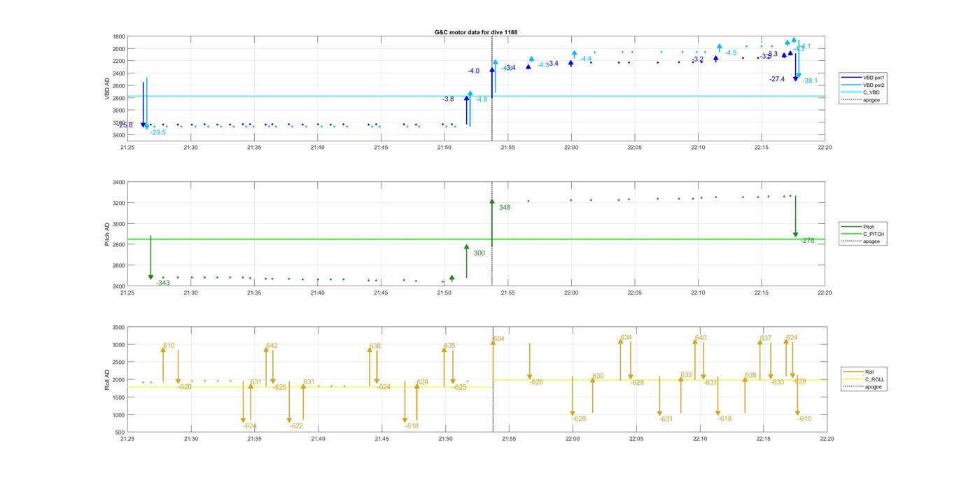The width and height of the screenshot is (980, 485).
Task: Click the '637' roll data label
Action: (766, 338)
